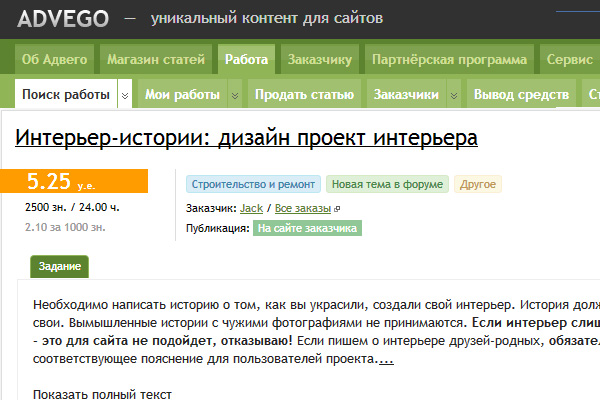Image resolution: width=600 pixels, height=400 pixels.
Task: Open the Продать статью page
Action: [x=305, y=96]
